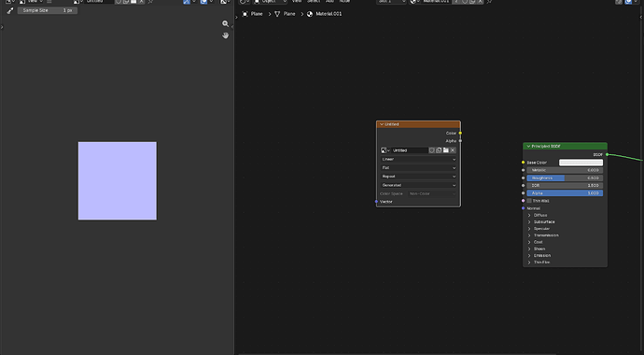Click the Plane mesh triangle icon in breadcrumb
Screen dimensions: 644x355
click(x=277, y=14)
